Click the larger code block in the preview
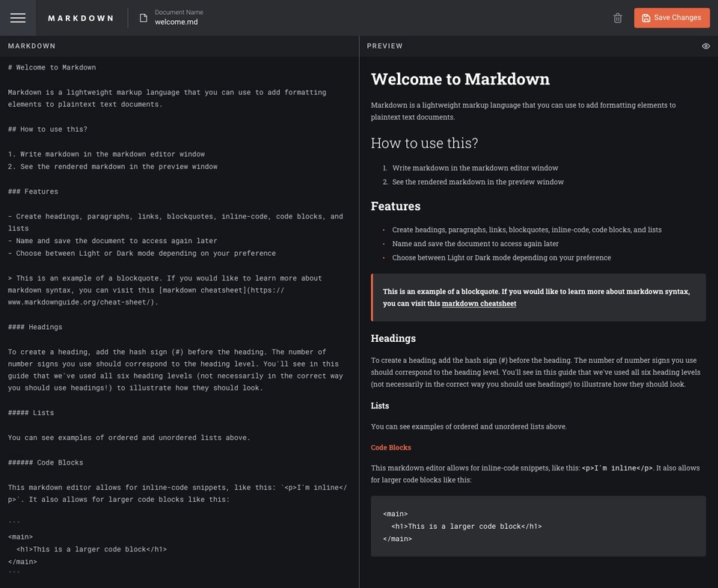718x588 pixels. [x=538, y=526]
